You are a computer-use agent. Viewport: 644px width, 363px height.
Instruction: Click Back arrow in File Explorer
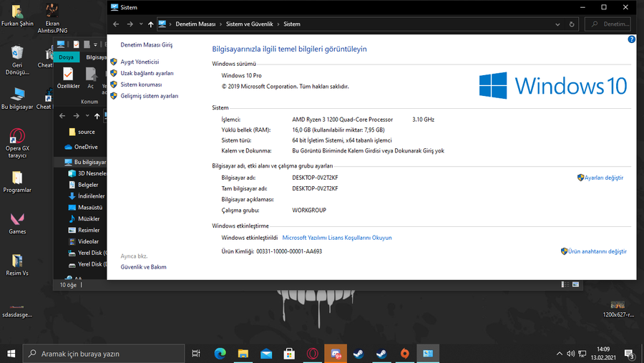[x=62, y=116]
